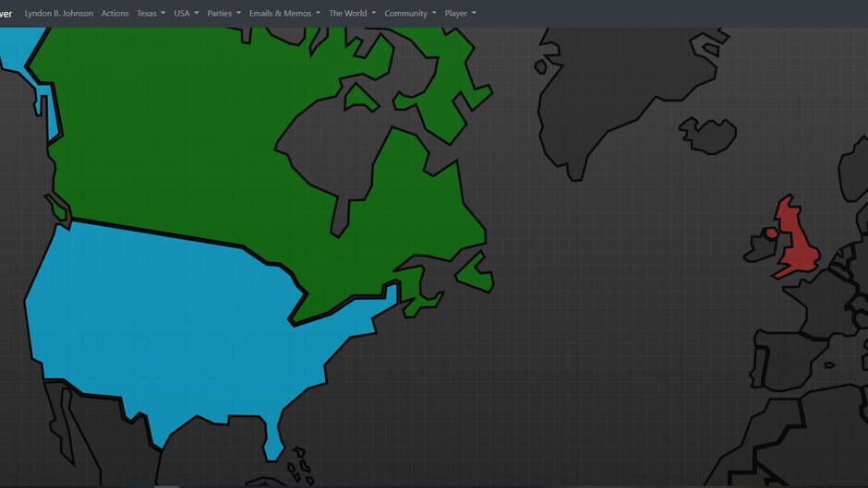Screen dimensions: 868x488
Task: Open the Lyndon B. Johnson profile link
Action: [x=59, y=13]
